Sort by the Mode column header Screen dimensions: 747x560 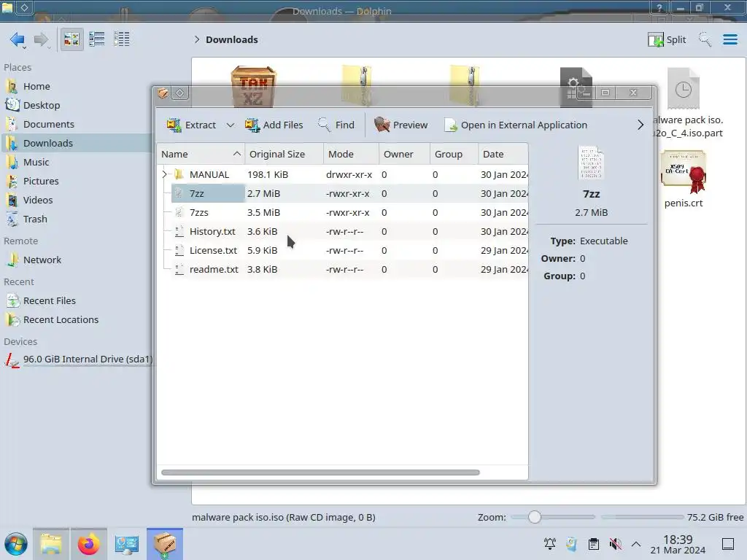(351, 154)
